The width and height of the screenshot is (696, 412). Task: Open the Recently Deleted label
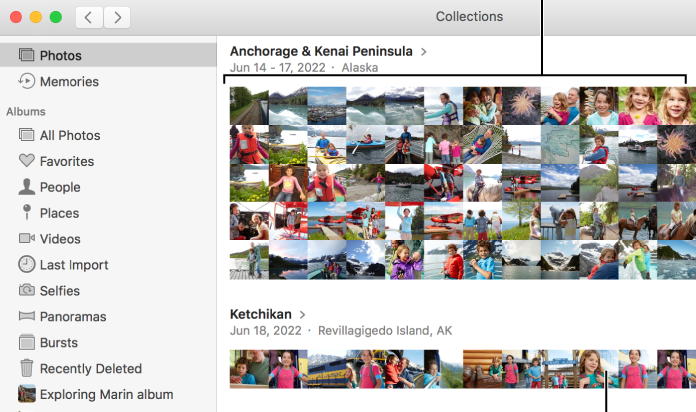click(91, 368)
